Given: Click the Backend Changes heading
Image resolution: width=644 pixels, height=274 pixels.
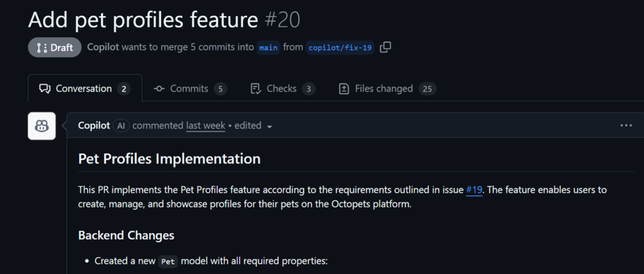Looking at the screenshot, I should pyautogui.click(x=126, y=235).
